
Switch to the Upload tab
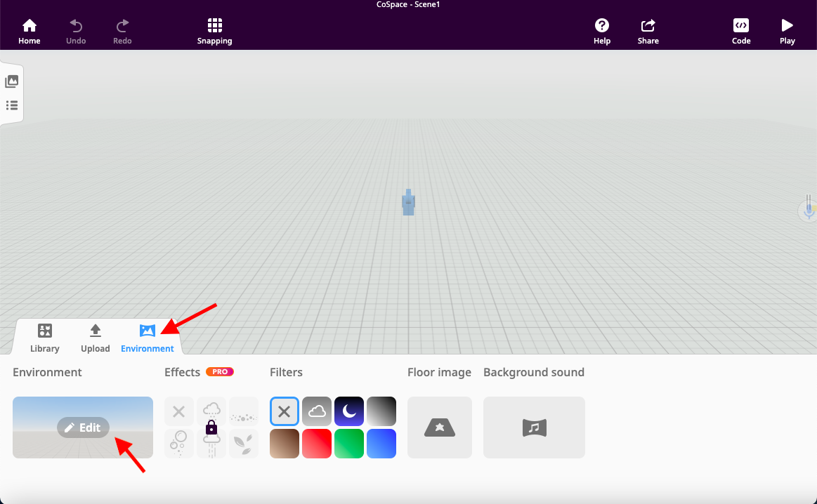95,338
